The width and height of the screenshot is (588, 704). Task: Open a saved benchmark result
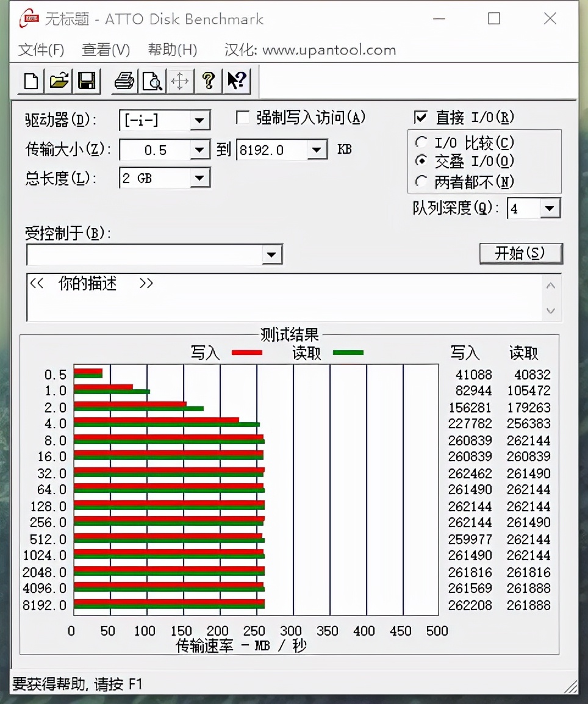coord(59,81)
